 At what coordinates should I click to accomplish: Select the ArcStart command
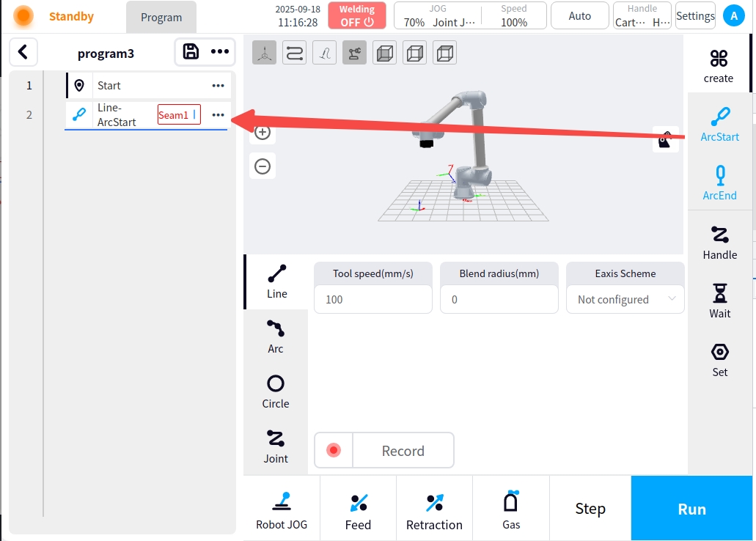pyautogui.click(x=719, y=123)
